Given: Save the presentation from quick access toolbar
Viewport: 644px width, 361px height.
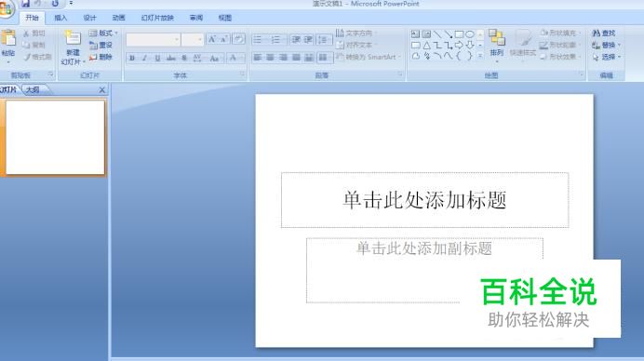Looking at the screenshot, I should point(25,4).
